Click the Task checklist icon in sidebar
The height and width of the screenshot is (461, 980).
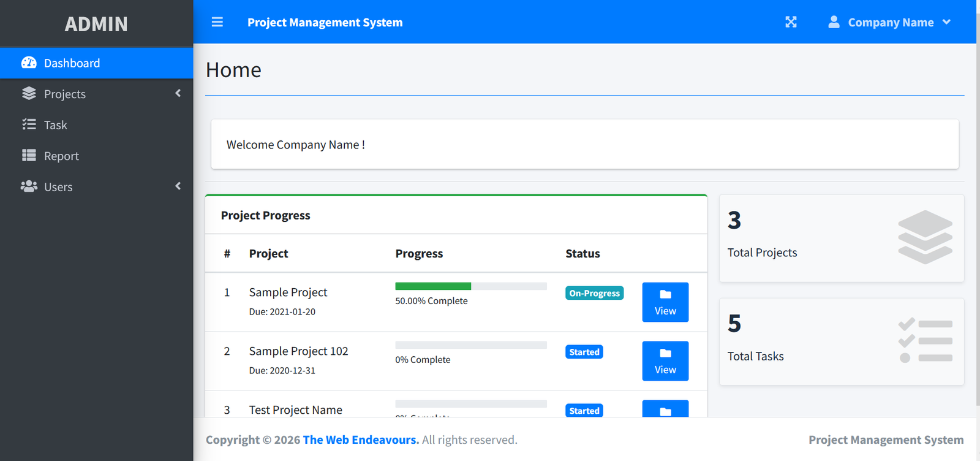click(x=29, y=124)
